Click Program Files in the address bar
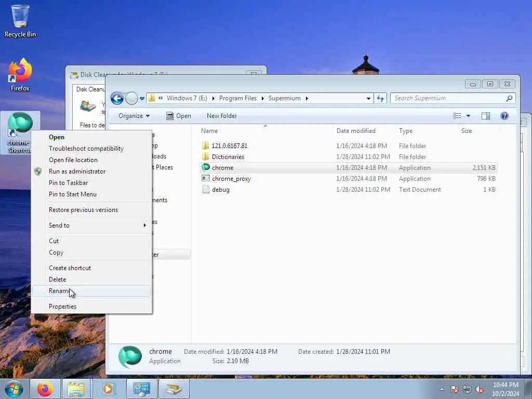 point(238,98)
